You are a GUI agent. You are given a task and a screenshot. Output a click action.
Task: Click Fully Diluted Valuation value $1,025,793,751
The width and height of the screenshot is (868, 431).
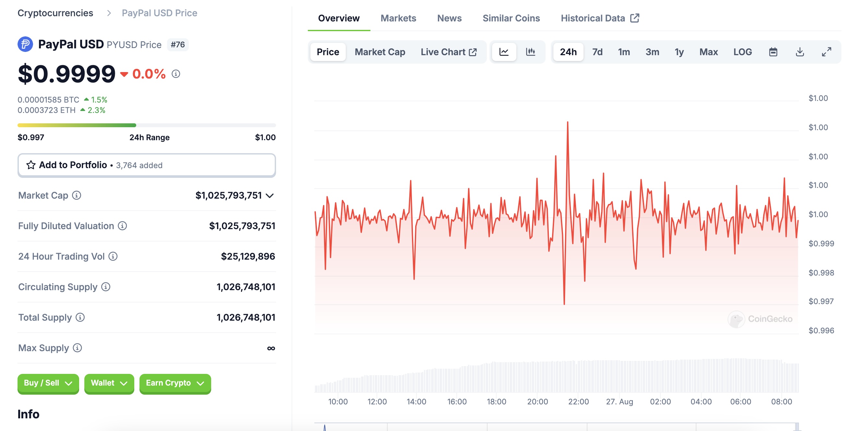(242, 226)
